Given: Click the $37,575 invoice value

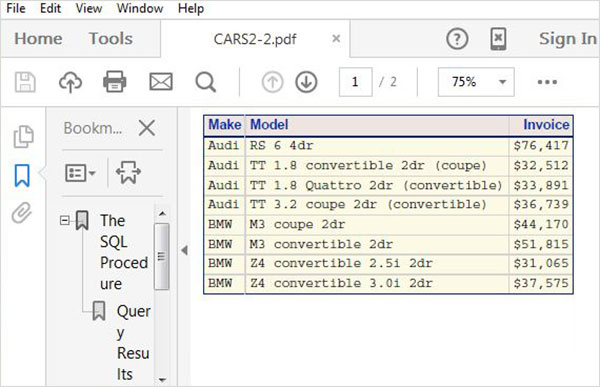Looking at the screenshot, I should point(541,283).
